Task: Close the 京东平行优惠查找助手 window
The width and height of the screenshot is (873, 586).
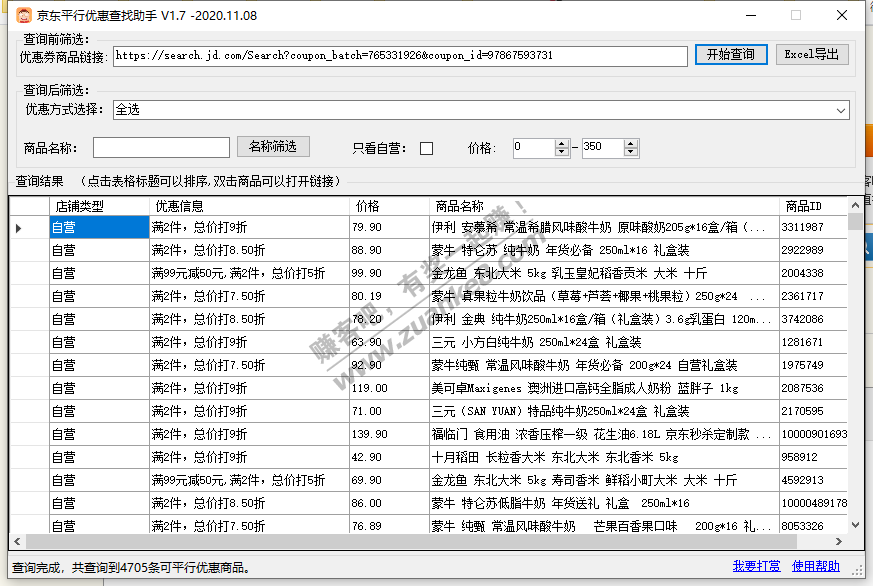Action: (x=842, y=15)
